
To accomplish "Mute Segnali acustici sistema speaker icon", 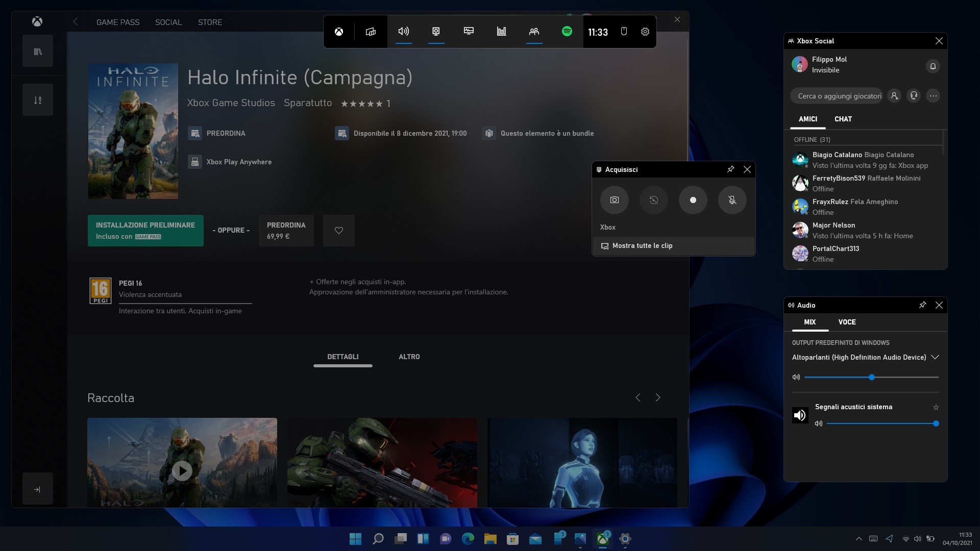I will click(x=818, y=423).
